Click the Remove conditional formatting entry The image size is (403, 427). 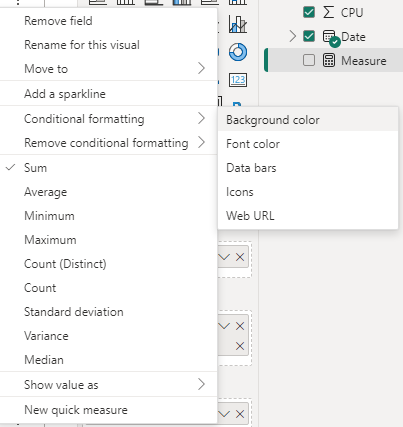coord(109,143)
